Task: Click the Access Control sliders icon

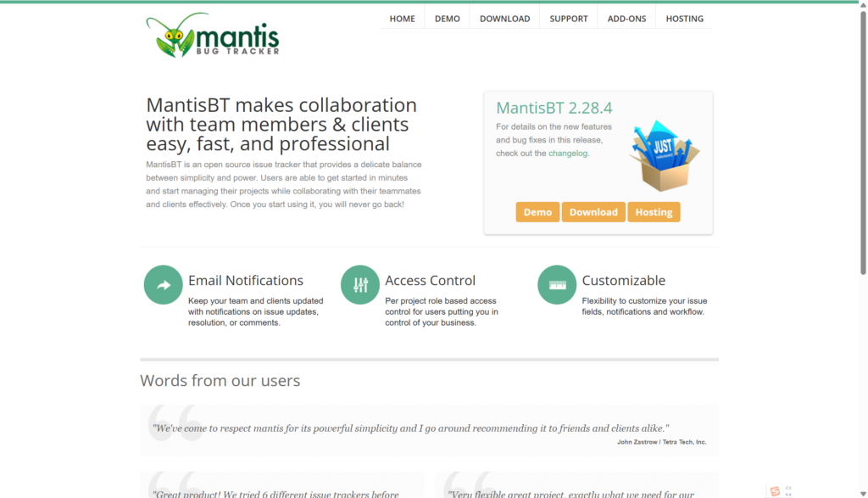Action: [x=359, y=285]
